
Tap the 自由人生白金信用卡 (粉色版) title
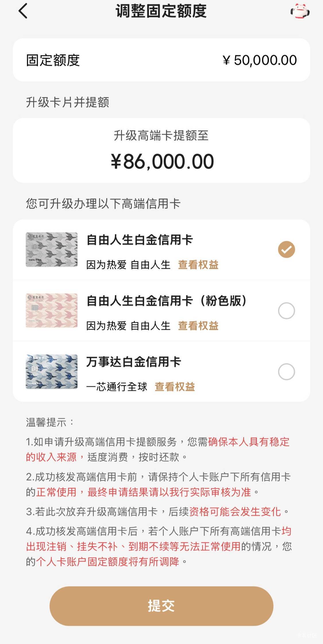[x=167, y=301]
